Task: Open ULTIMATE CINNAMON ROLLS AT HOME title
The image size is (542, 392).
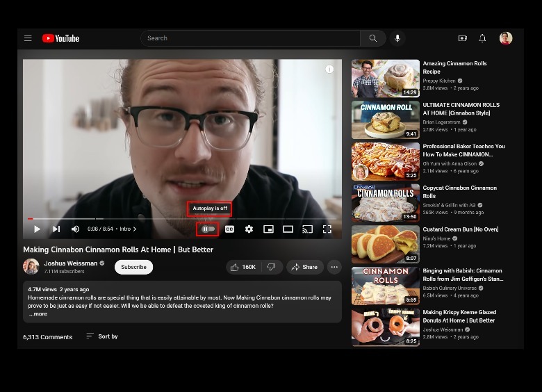Action: [461, 109]
